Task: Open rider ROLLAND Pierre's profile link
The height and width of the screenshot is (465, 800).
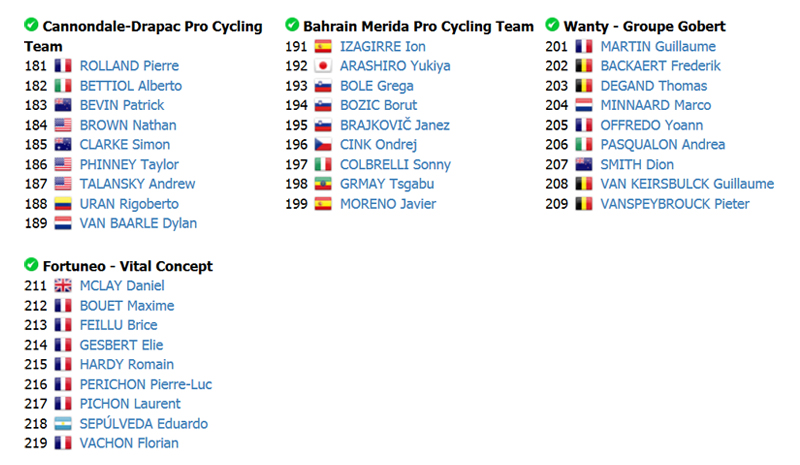Action: (129, 66)
